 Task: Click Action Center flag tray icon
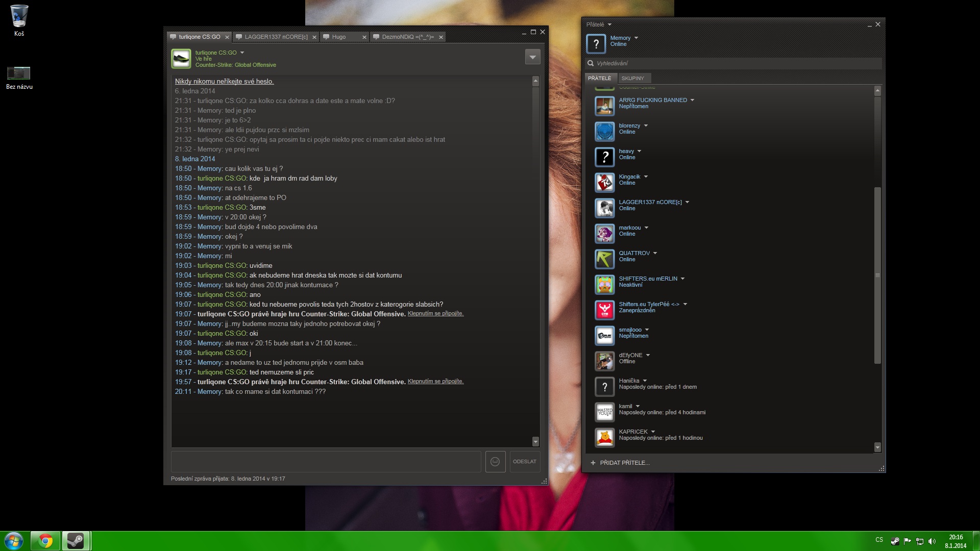click(x=908, y=541)
